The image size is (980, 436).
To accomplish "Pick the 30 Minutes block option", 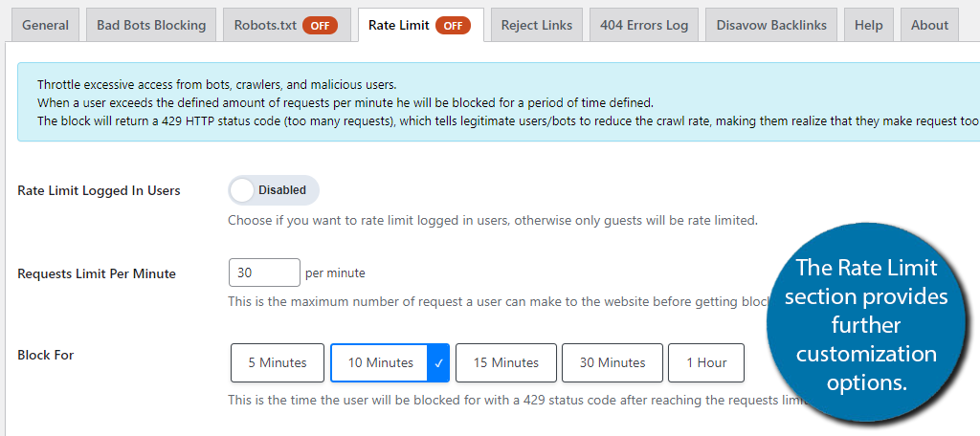I will [x=612, y=363].
